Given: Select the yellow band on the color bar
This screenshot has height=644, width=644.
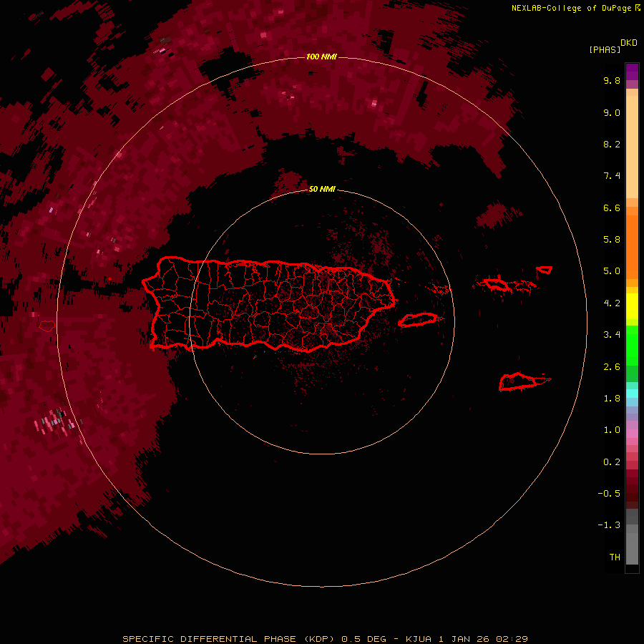Looking at the screenshot, I should [x=632, y=306].
